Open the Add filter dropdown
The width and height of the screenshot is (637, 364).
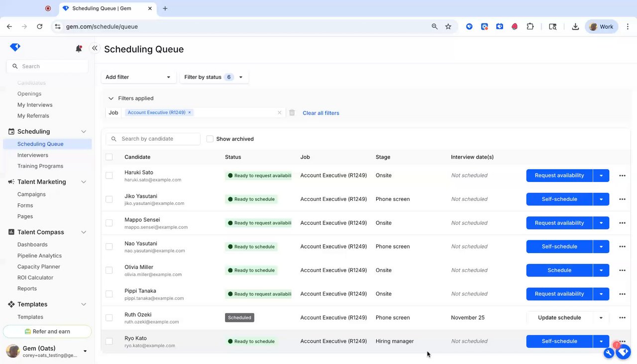coord(138,77)
